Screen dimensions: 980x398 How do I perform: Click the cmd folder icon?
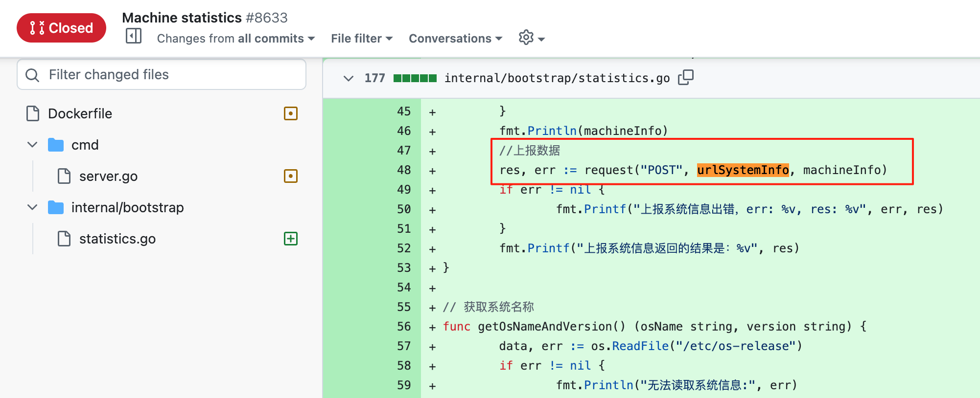(56, 145)
